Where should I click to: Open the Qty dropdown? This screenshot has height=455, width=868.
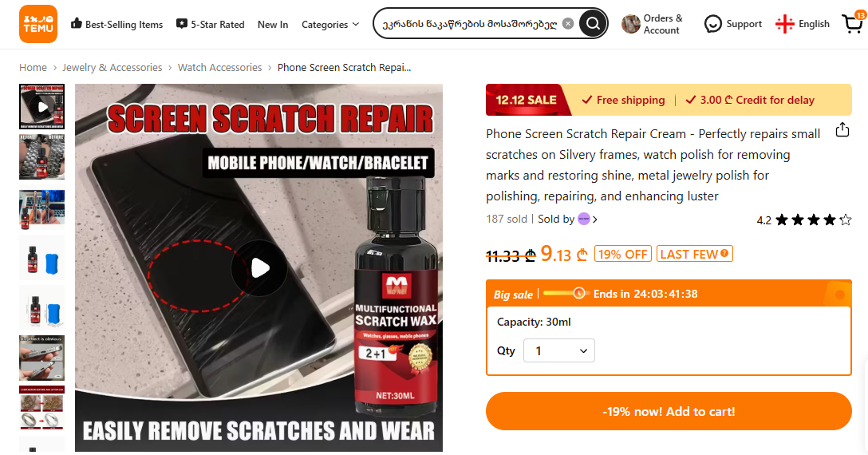(x=559, y=350)
